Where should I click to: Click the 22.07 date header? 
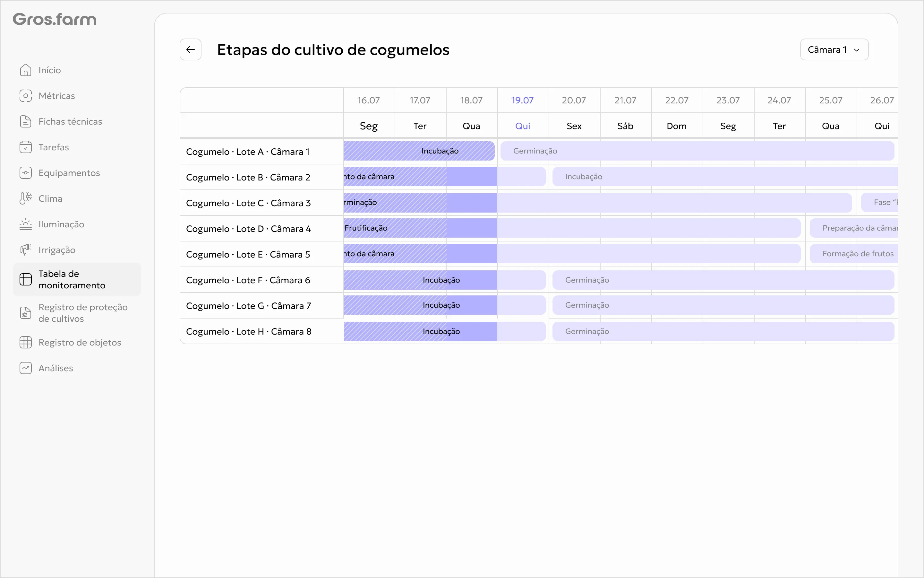pos(677,100)
